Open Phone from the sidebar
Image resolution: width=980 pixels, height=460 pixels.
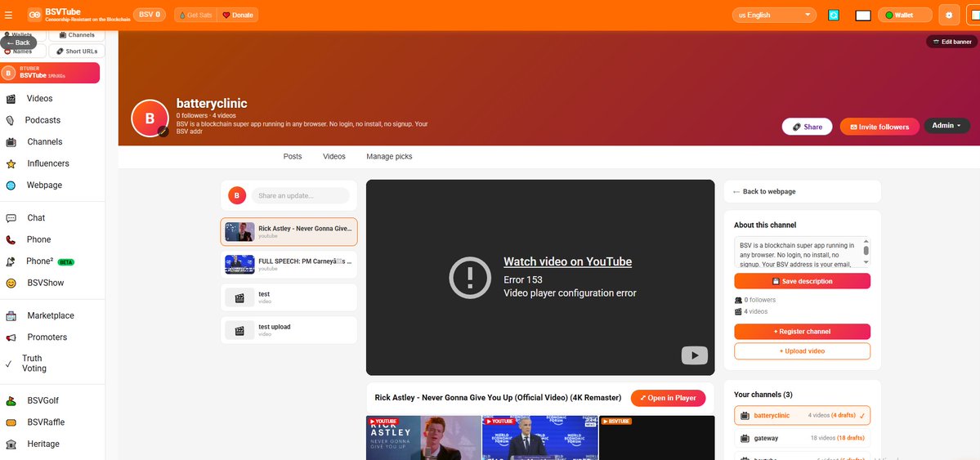pyautogui.click(x=38, y=239)
